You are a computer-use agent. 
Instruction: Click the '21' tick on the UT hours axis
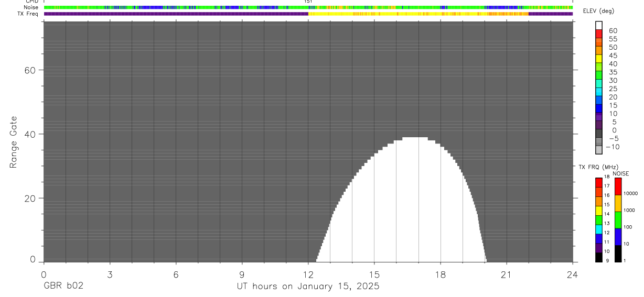point(507,274)
